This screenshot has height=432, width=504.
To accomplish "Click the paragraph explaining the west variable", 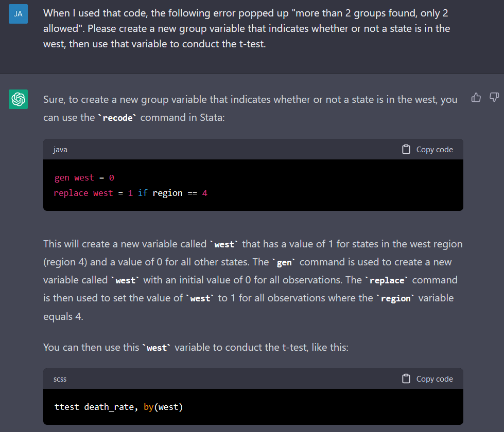I will click(253, 280).
